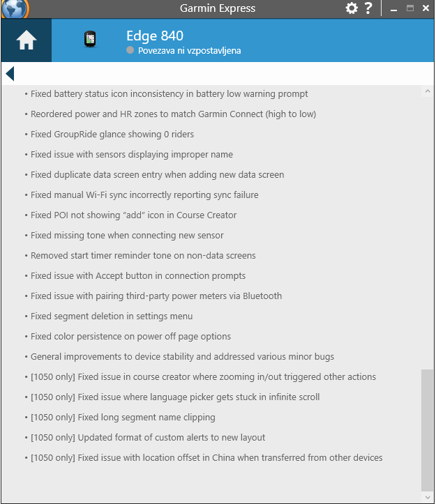The width and height of the screenshot is (436, 504).
Task: Click the grey connection status dot
Action: [130, 51]
